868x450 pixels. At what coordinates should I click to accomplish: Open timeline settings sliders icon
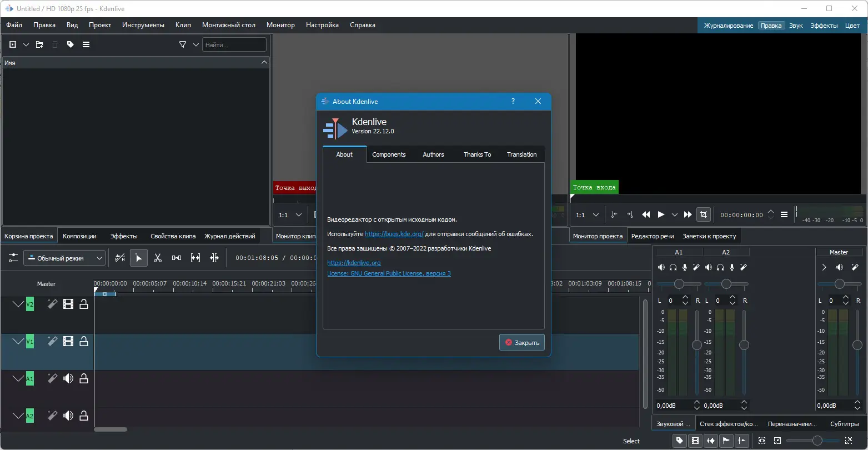[x=13, y=258]
